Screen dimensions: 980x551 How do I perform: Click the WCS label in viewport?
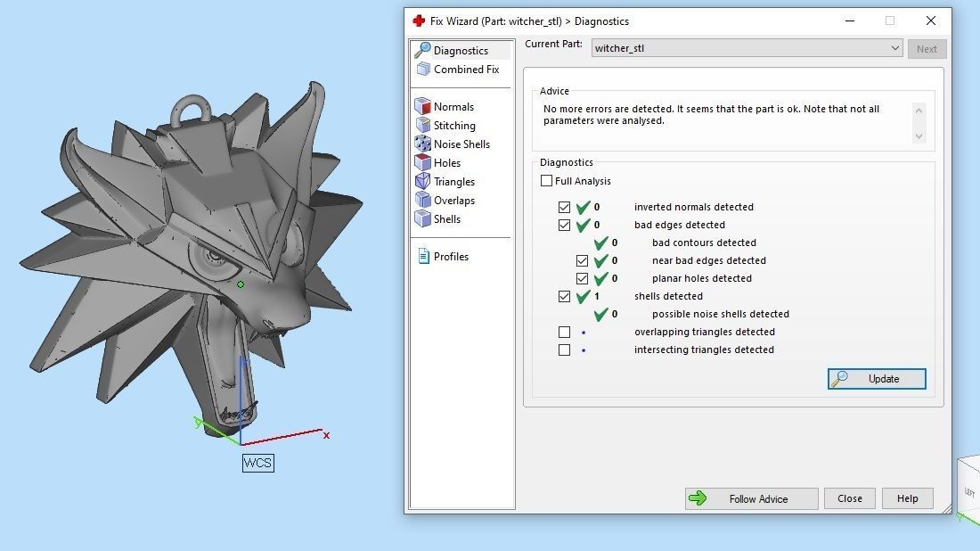[x=258, y=463]
